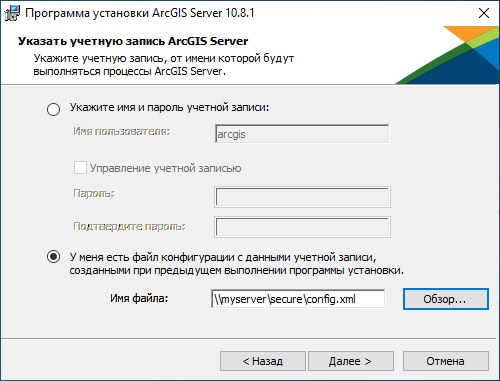
Task: Proceed with the 'Далее >' button
Action: pos(351,361)
